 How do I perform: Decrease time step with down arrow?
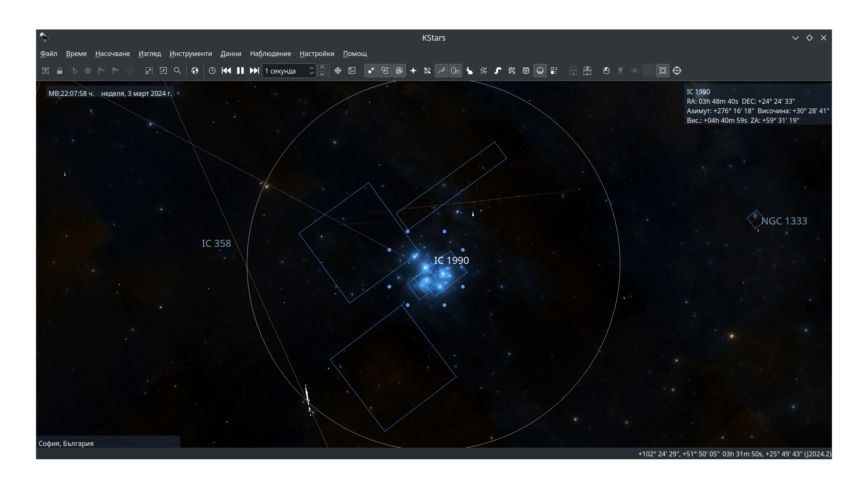(322, 74)
